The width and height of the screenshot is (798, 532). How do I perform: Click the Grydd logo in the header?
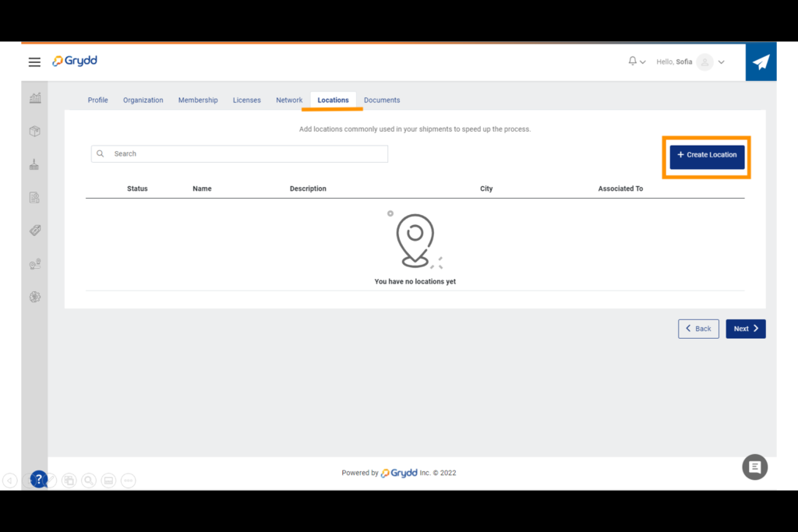coord(75,61)
